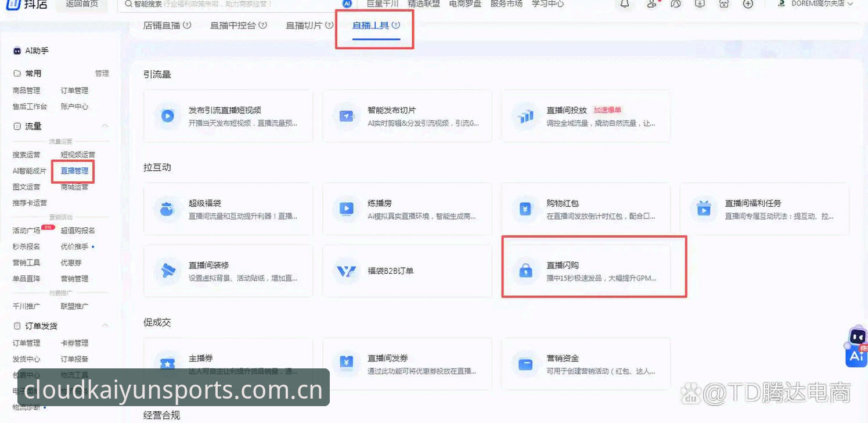Open 优价推手 in sidebar

click(75, 247)
